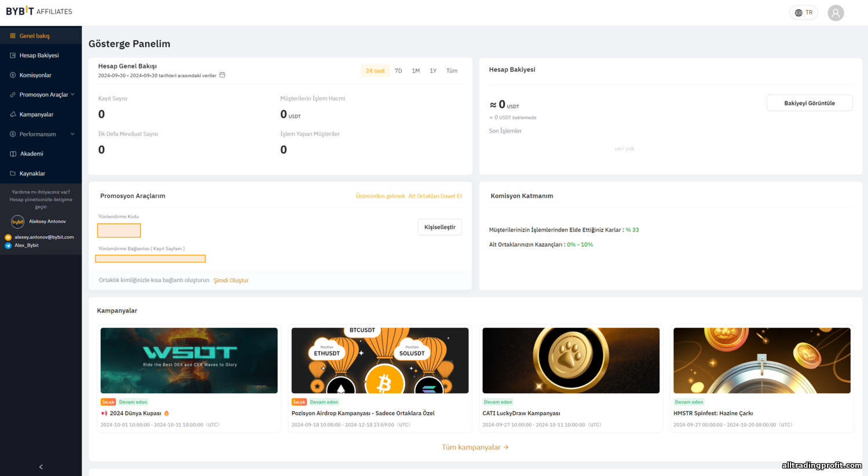Click the Bakiyeyi Görüntüle button
Screen dimensions: 868x476
point(809,103)
